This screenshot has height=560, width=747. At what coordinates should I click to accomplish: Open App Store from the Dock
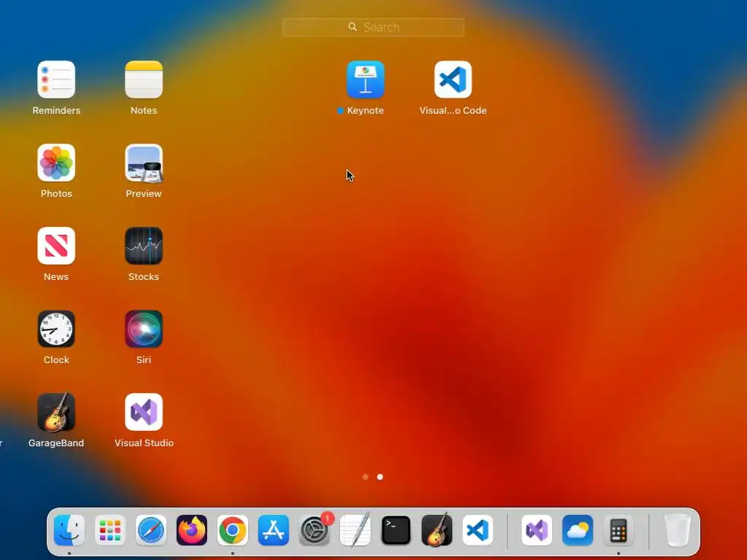click(x=274, y=530)
